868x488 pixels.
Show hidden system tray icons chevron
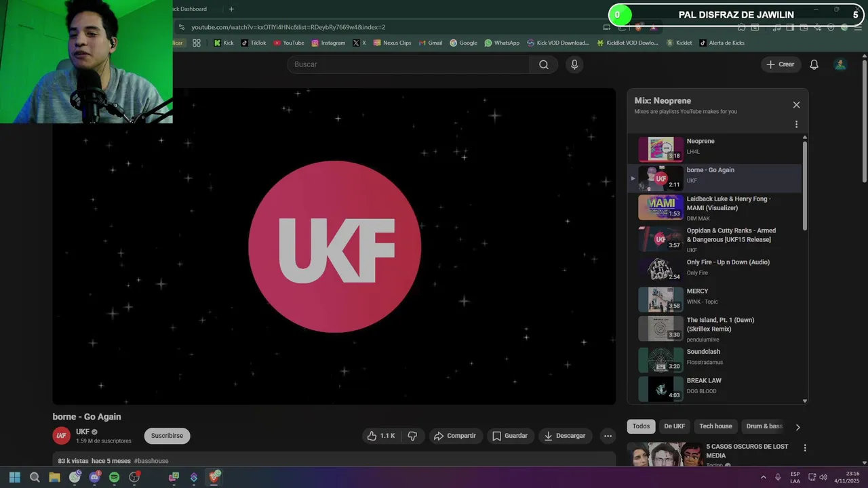point(763,477)
